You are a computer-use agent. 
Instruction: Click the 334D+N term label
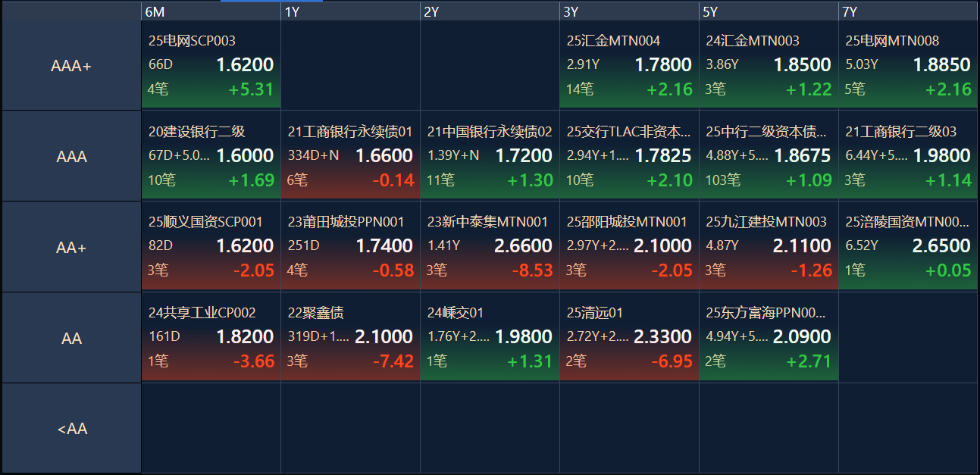(x=314, y=155)
